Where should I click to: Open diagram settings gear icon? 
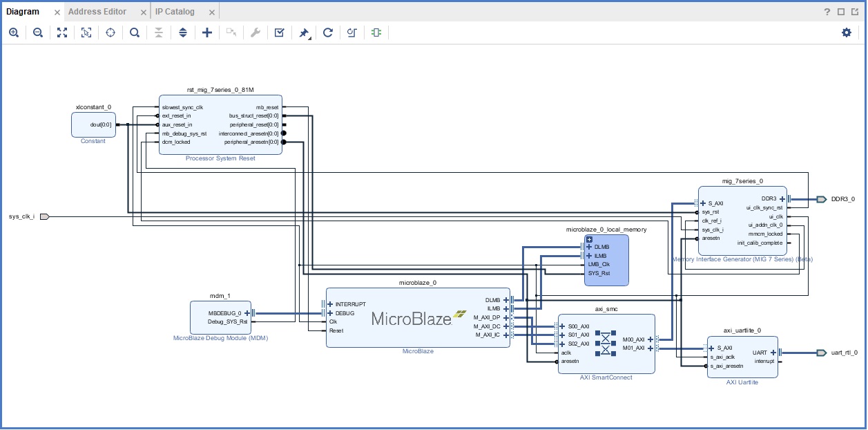pos(847,32)
